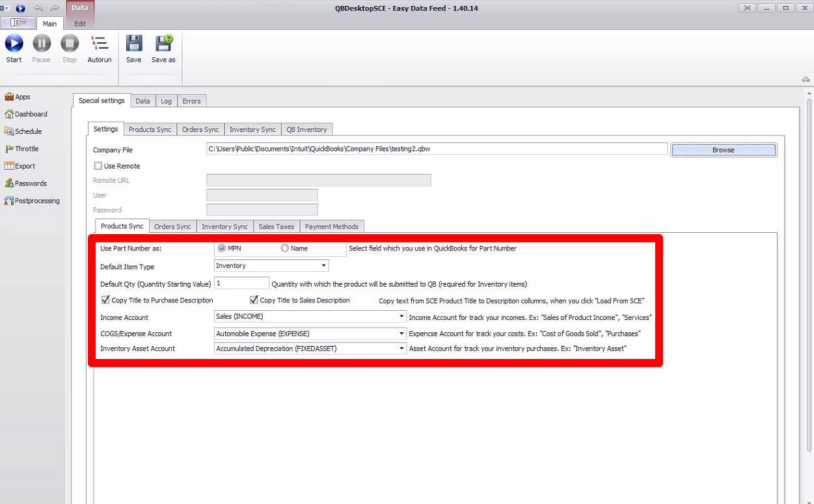
Task: Select the MPN radio button
Action: click(222, 248)
